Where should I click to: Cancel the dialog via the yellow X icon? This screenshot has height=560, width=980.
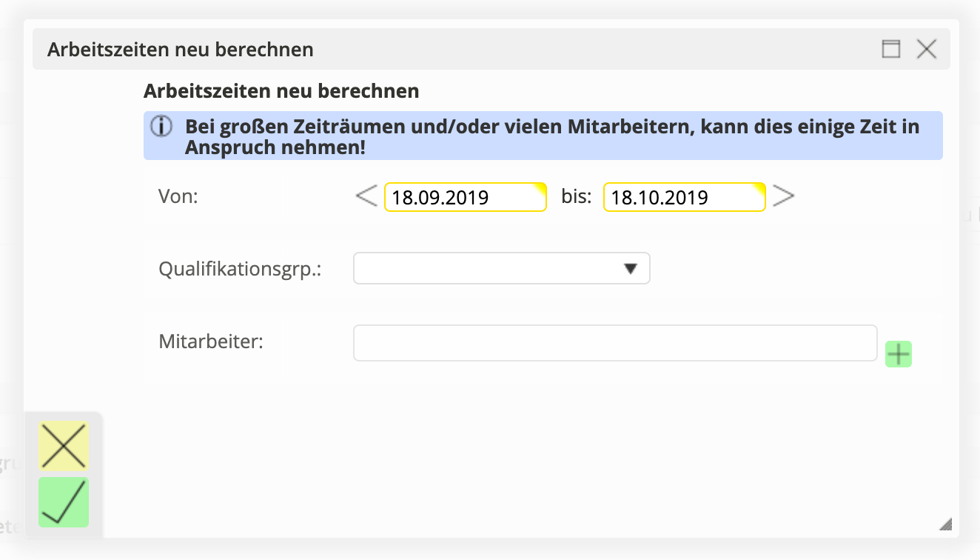(63, 446)
